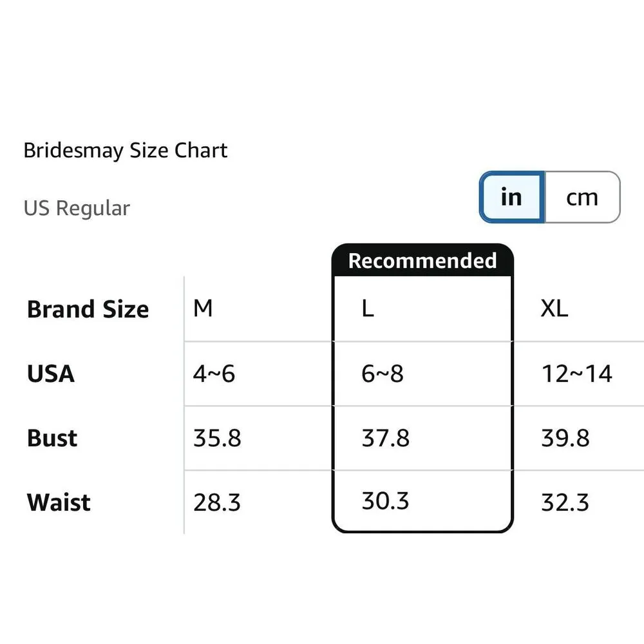Image resolution: width=644 pixels, height=644 pixels.
Task: Click the Brand Size row header
Action: [88, 309]
